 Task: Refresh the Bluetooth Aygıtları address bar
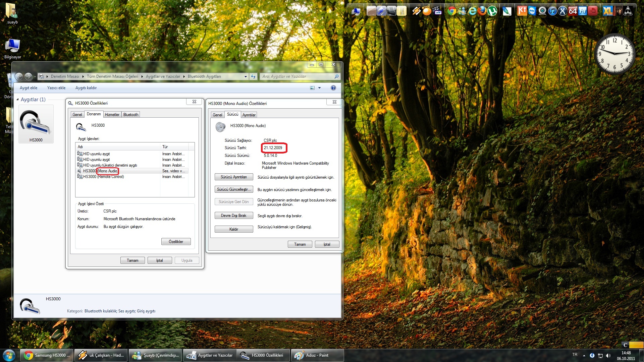(253, 76)
